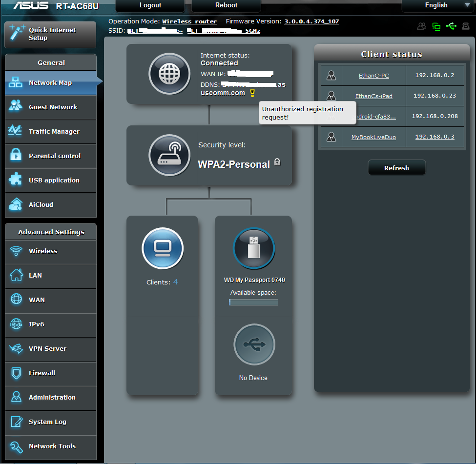Select the WD My Passport USB drive icon
Viewport: 476px width, 464px height.
pyautogui.click(x=254, y=248)
